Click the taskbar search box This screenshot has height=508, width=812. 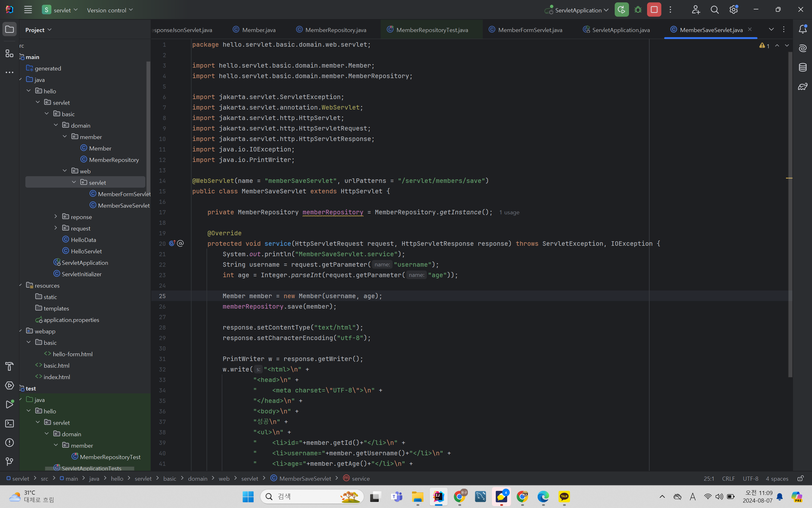312,497
